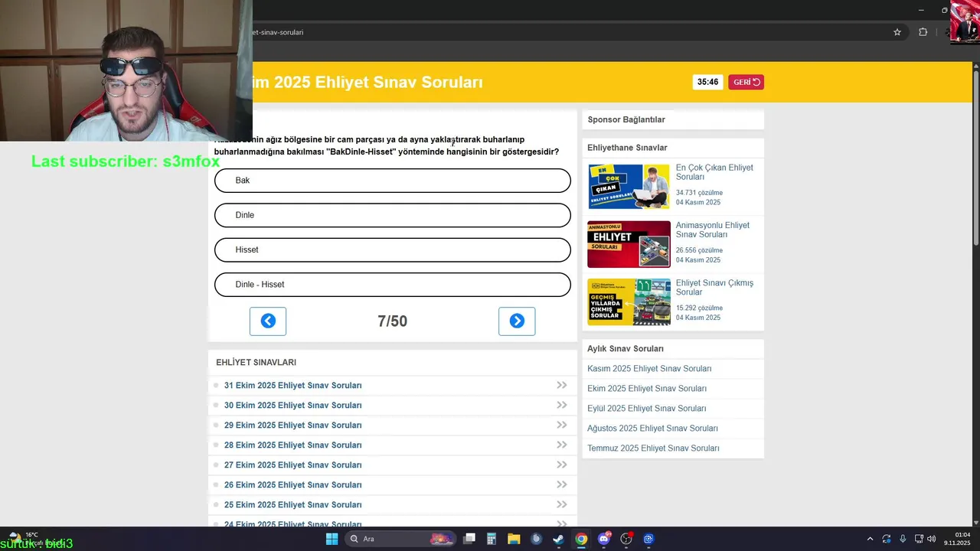Select answer option Bak

tap(393, 181)
